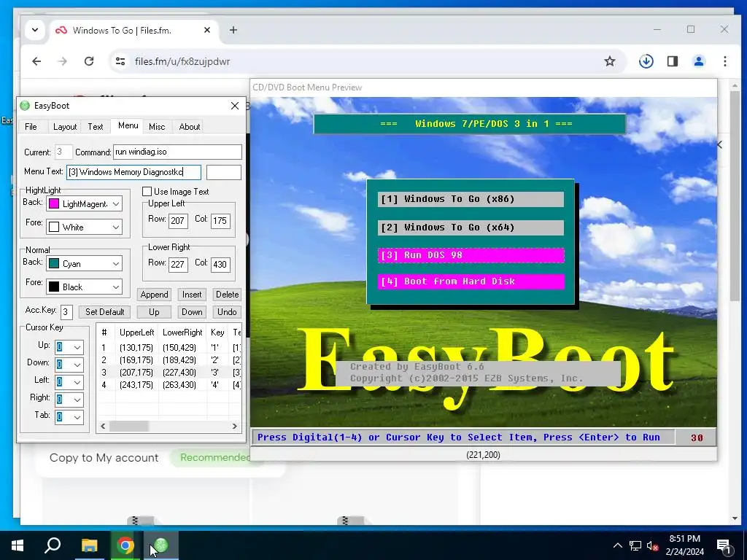Open taskbar Search
This screenshot has width=747, height=560.
(53, 545)
